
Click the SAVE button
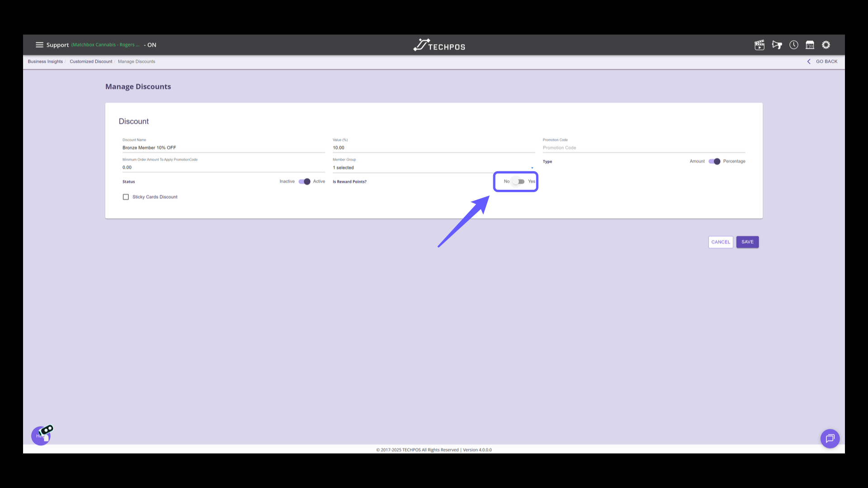point(747,242)
